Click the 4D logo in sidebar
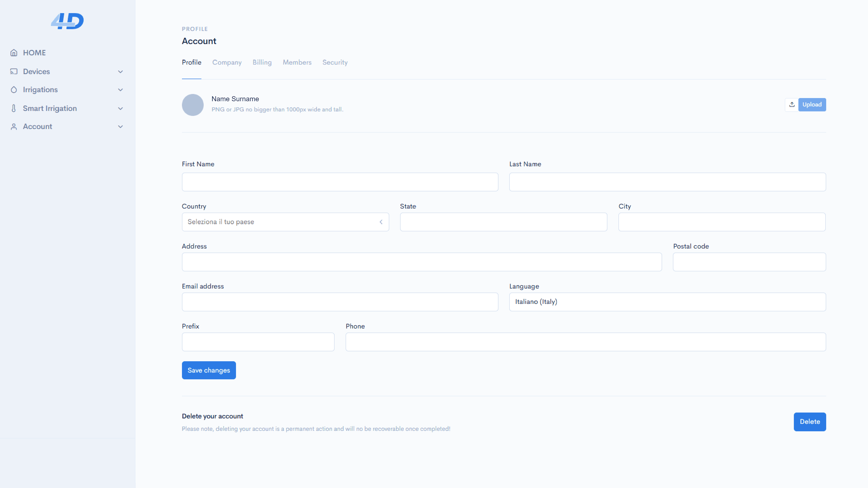The height and width of the screenshot is (488, 868). [67, 21]
